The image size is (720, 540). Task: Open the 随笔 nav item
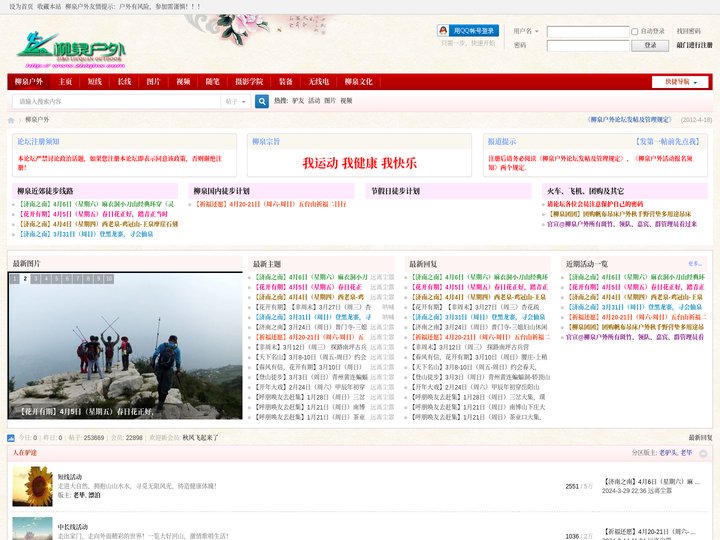click(212, 82)
